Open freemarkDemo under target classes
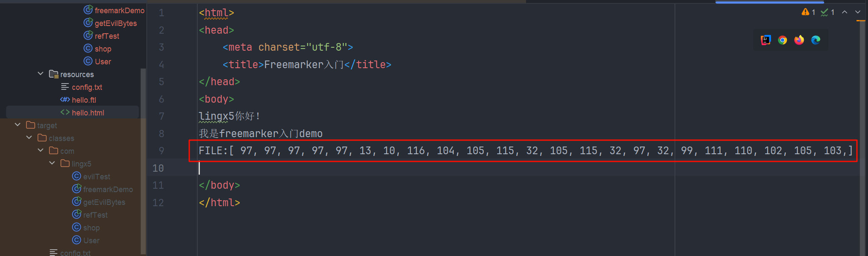This screenshot has height=256, width=868. [108, 189]
